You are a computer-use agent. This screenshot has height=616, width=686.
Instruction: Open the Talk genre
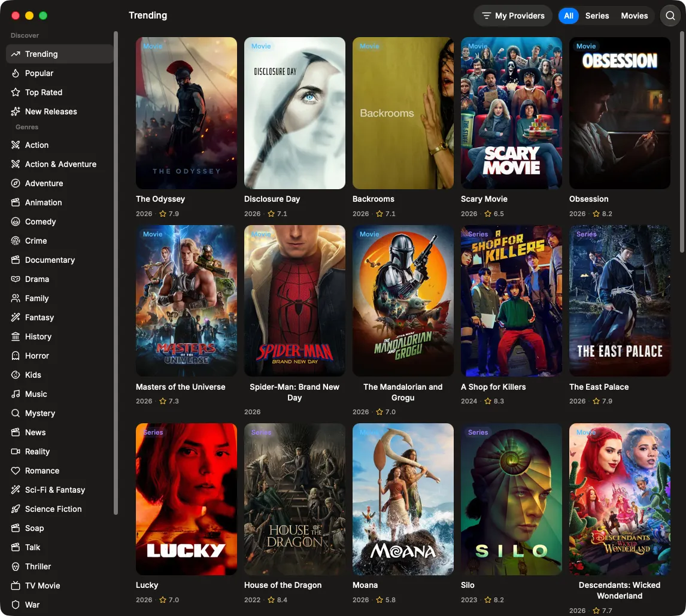pyautogui.click(x=59, y=547)
